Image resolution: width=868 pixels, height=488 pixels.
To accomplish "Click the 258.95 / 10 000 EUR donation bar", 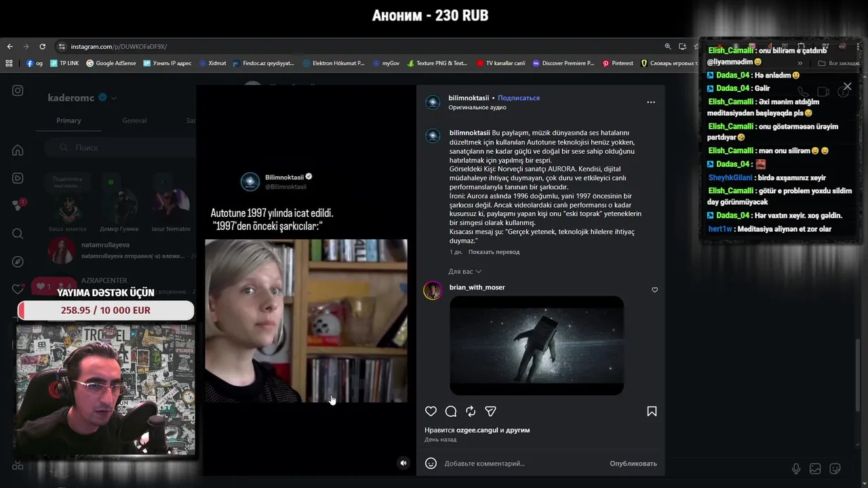I will [106, 310].
